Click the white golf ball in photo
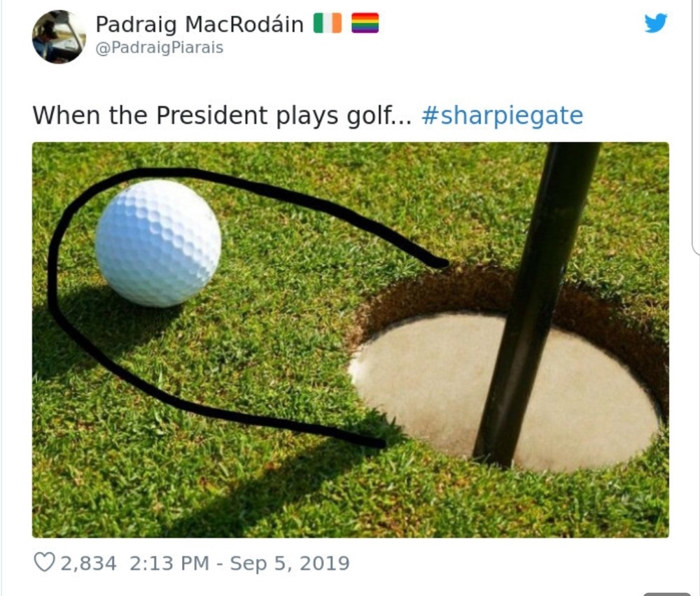700x596 pixels. pyautogui.click(x=158, y=243)
